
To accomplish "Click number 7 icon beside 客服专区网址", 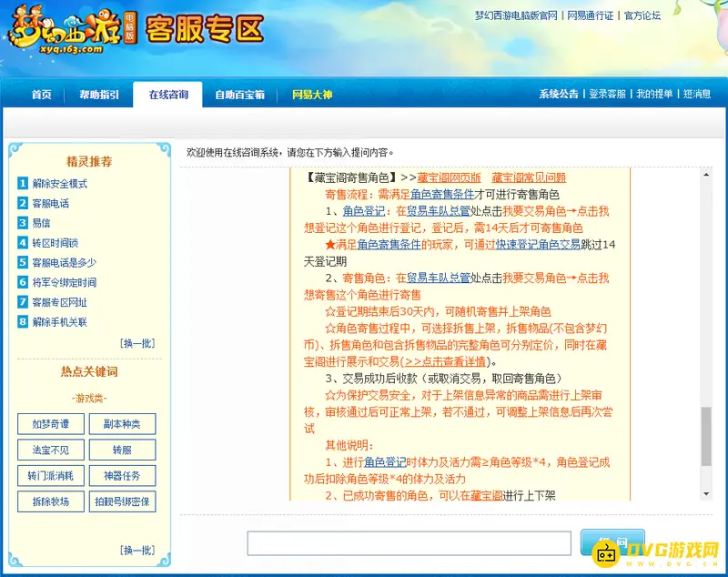I will coord(22,302).
